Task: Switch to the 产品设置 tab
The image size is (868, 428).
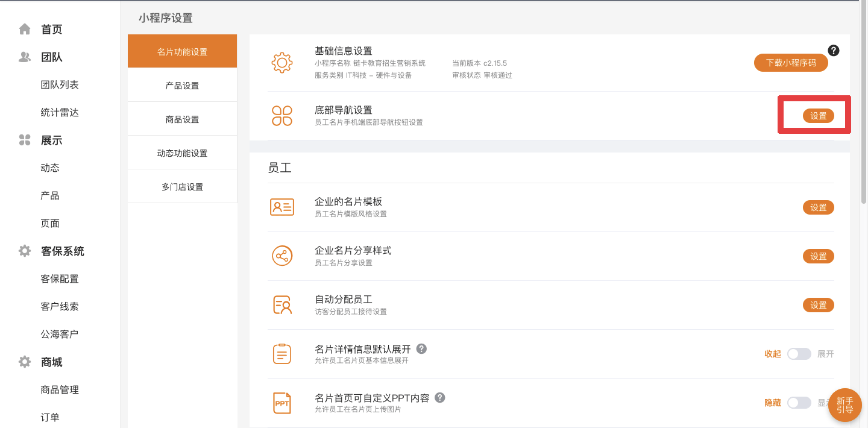Action: 182,86
